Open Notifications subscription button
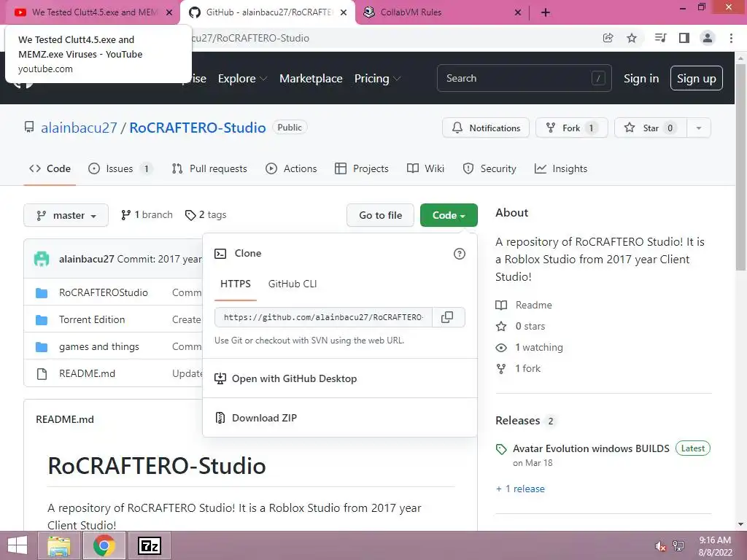Image resolution: width=747 pixels, height=560 pixels. tap(485, 128)
